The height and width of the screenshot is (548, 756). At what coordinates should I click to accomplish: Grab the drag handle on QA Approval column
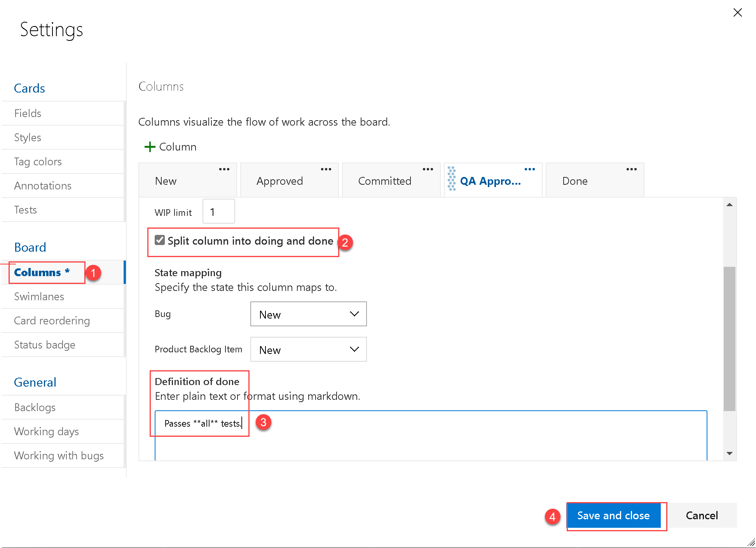click(451, 179)
